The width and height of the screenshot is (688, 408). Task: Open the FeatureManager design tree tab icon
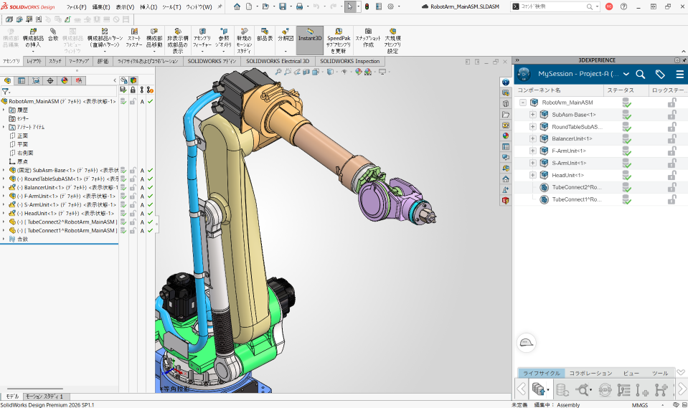point(7,81)
